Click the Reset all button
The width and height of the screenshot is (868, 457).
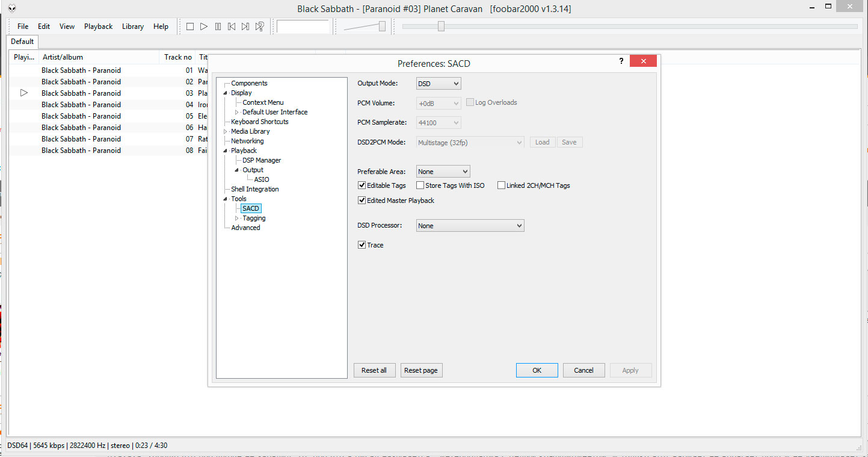(x=374, y=370)
